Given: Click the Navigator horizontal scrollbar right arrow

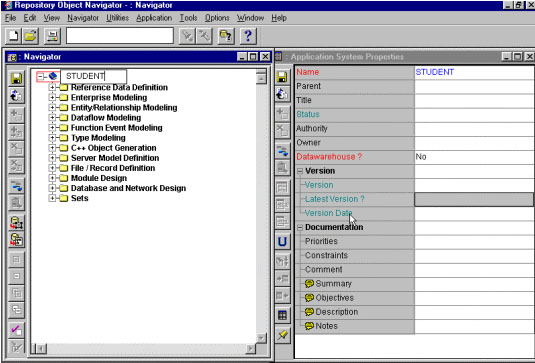Looking at the screenshot, I should coord(250,349).
